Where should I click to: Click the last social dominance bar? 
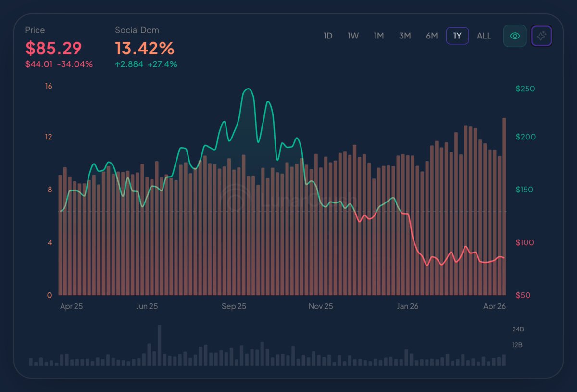pyautogui.click(x=504, y=207)
